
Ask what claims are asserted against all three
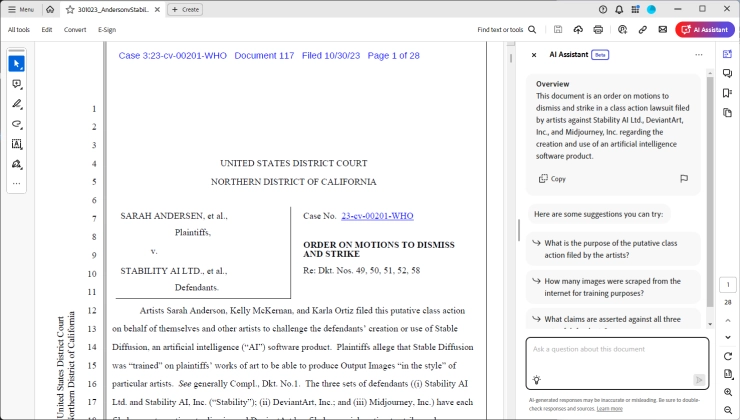coord(613,319)
